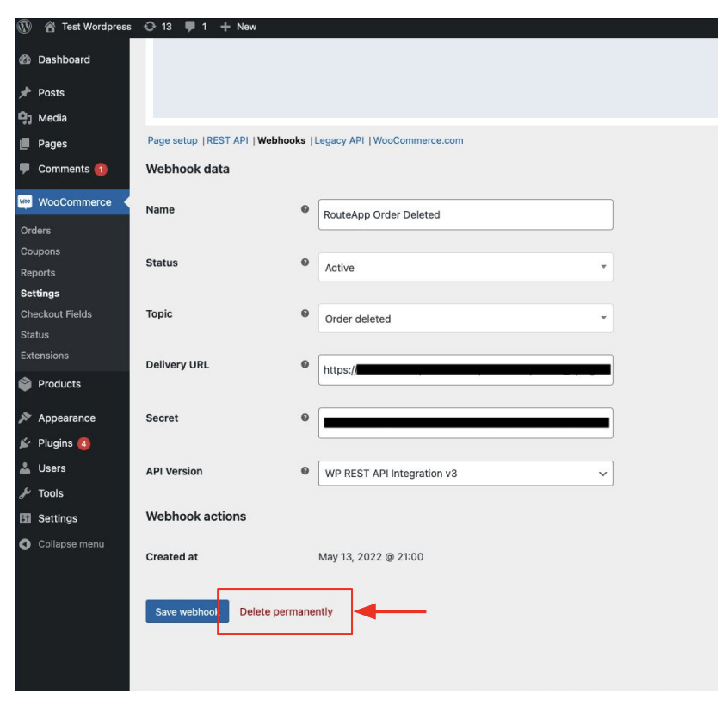Open the Plugins menu label
Image resolution: width=728 pixels, height=706 pixels.
[55, 443]
